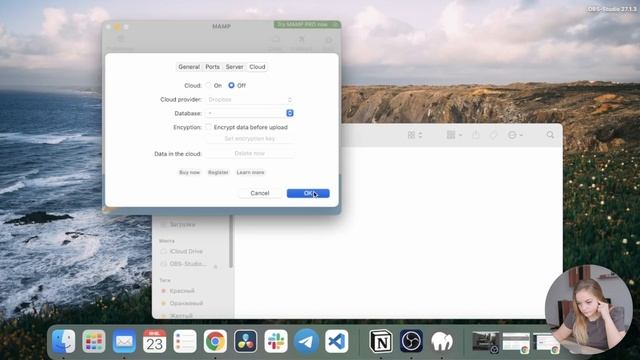Turn Cloud On radio button
This screenshot has height=360, width=640.
(x=209, y=85)
